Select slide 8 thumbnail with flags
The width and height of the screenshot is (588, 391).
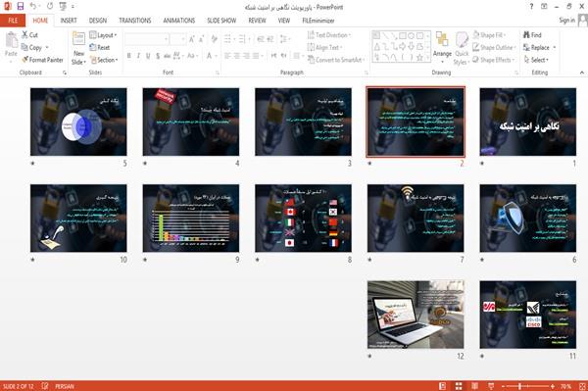[303, 218]
